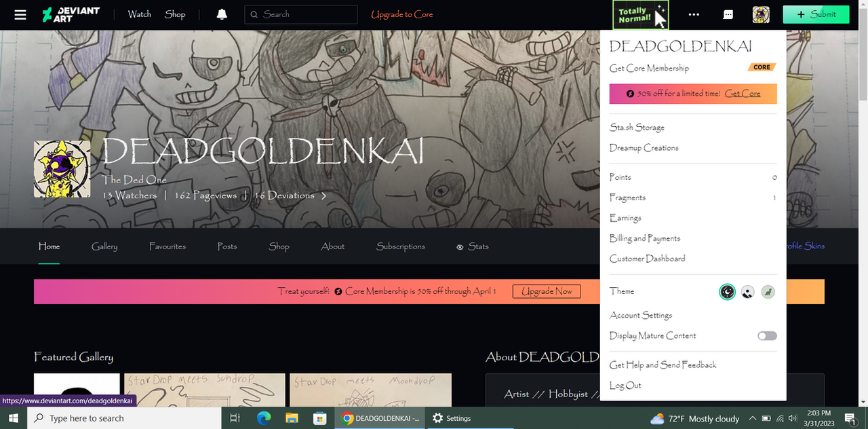This screenshot has height=429, width=868.
Task: Click the Wi-Fi network tray icon
Action: 780,418
